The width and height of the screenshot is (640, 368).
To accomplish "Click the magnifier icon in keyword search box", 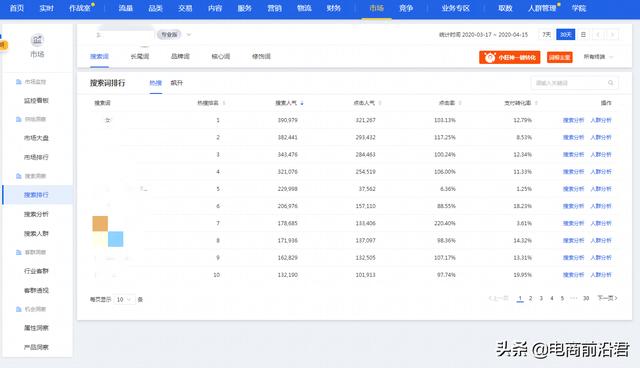I will tap(611, 83).
